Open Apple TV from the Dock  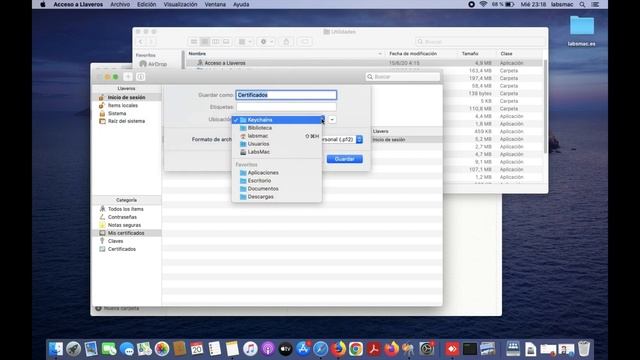[x=285, y=349]
